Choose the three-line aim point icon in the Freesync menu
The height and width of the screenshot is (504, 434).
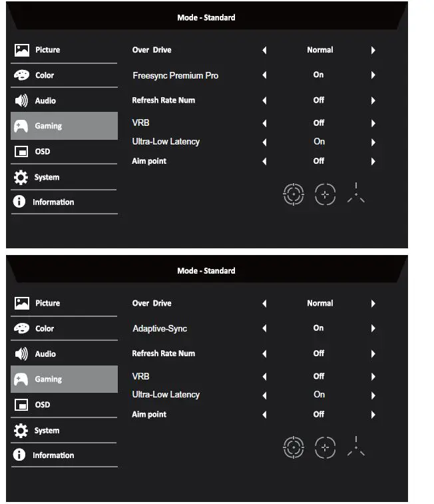pyautogui.click(x=356, y=193)
